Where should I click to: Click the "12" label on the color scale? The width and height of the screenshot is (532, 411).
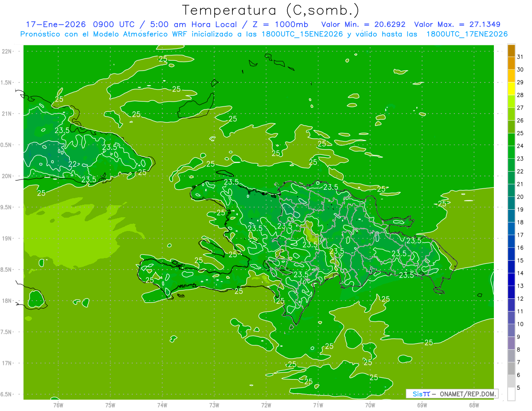point(520,298)
